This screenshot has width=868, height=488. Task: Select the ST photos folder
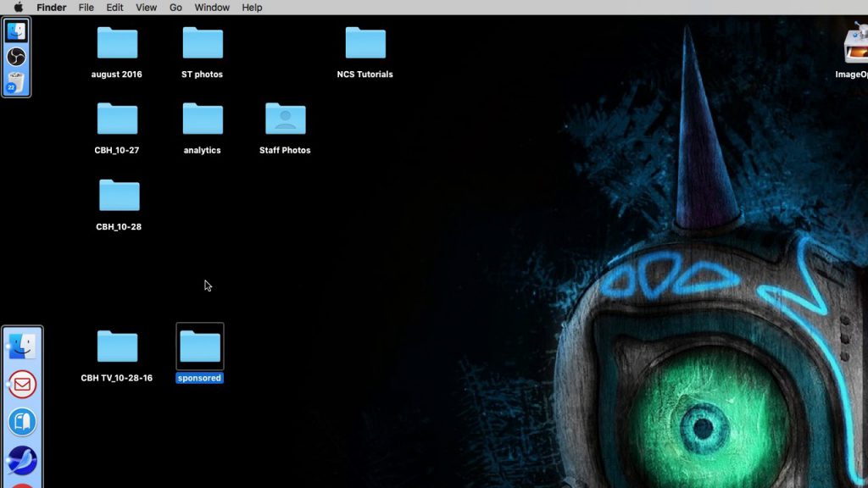click(203, 43)
